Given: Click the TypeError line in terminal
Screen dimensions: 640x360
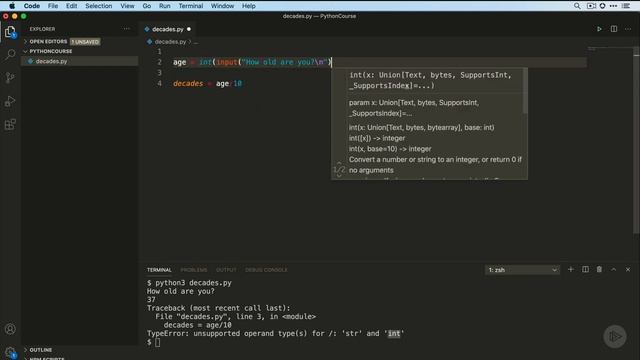Looking at the screenshot, I should point(276,333).
